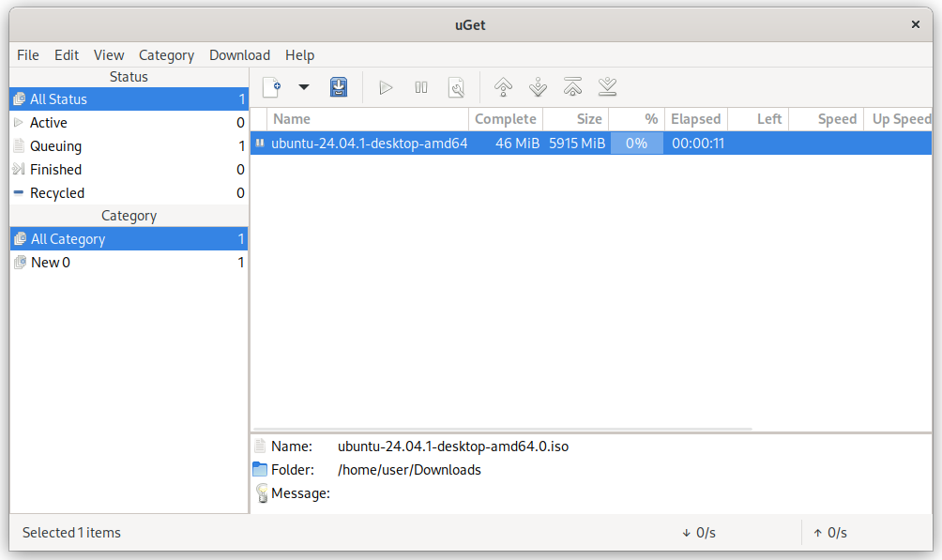The image size is (942, 560).
Task: Click the Save All settings icon
Action: tap(339, 88)
